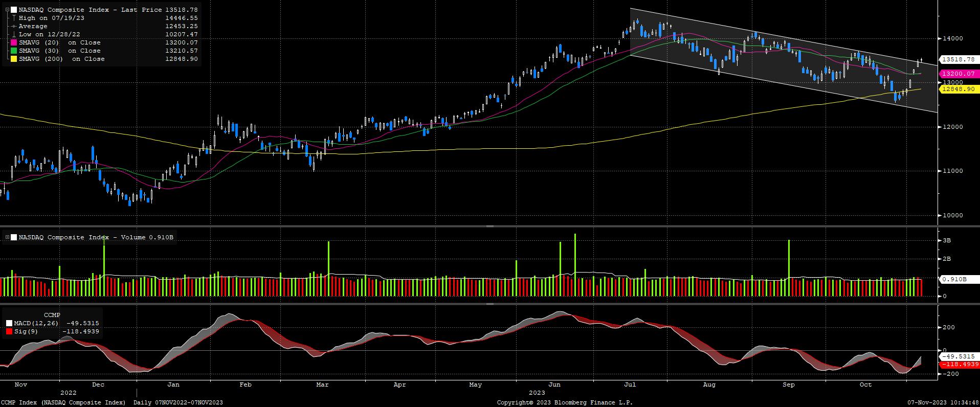Click the red Sig(9) legend swatch
This screenshot has width=980, height=407.
coord(9,331)
